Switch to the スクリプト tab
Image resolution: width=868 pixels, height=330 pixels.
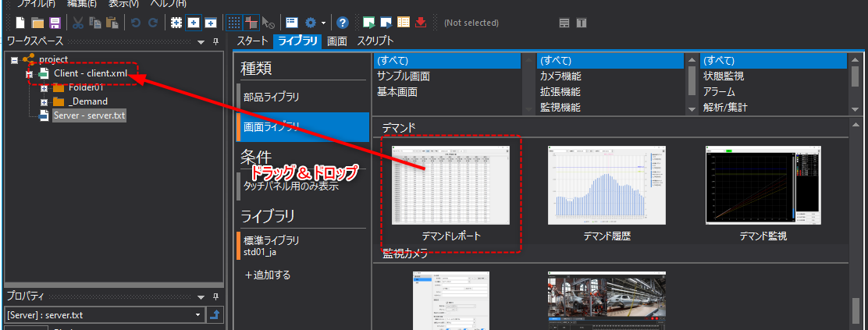pyautogui.click(x=375, y=41)
